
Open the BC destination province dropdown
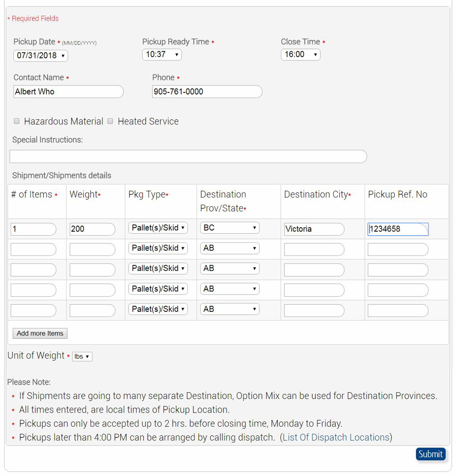[230, 228]
